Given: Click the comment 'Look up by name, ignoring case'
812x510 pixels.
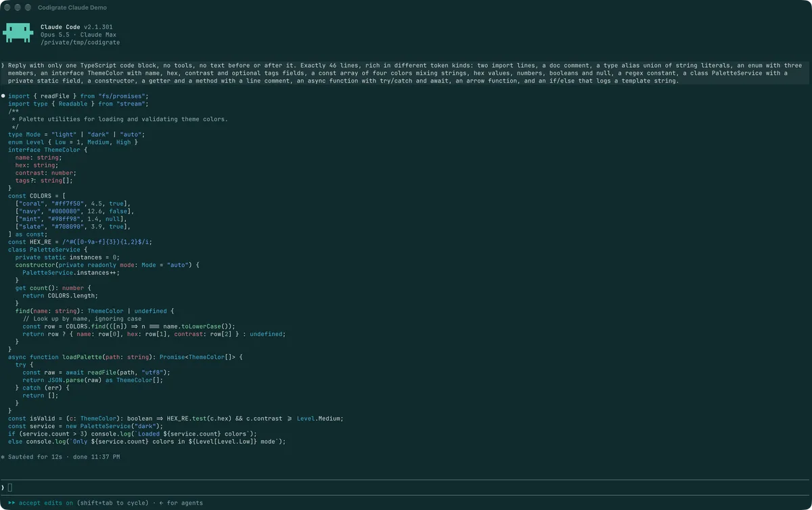Looking at the screenshot, I should pos(82,318).
